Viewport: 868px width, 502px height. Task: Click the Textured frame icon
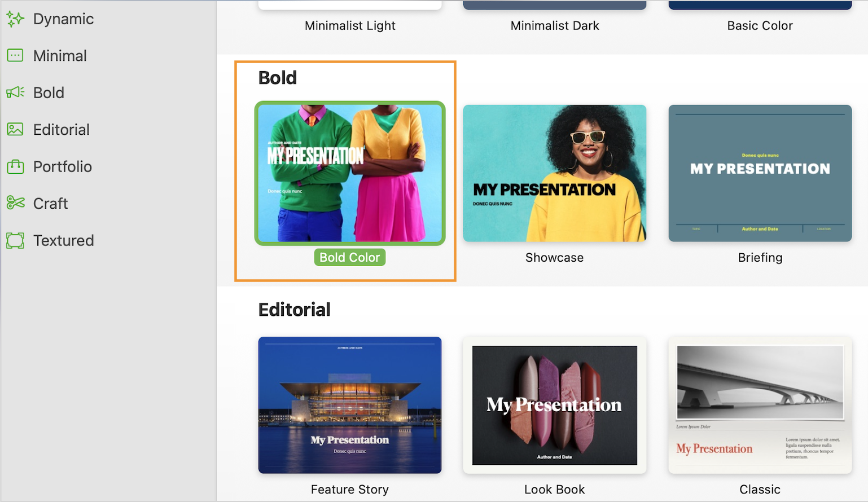[x=15, y=240]
